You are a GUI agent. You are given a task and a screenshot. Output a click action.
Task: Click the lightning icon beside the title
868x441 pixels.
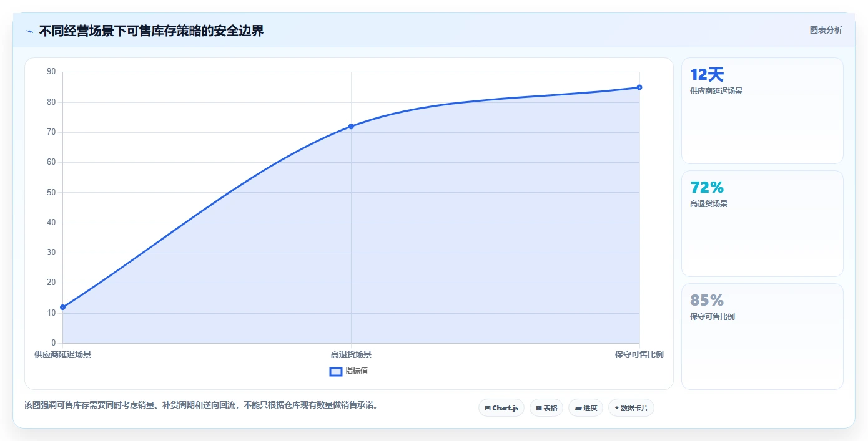pos(29,31)
